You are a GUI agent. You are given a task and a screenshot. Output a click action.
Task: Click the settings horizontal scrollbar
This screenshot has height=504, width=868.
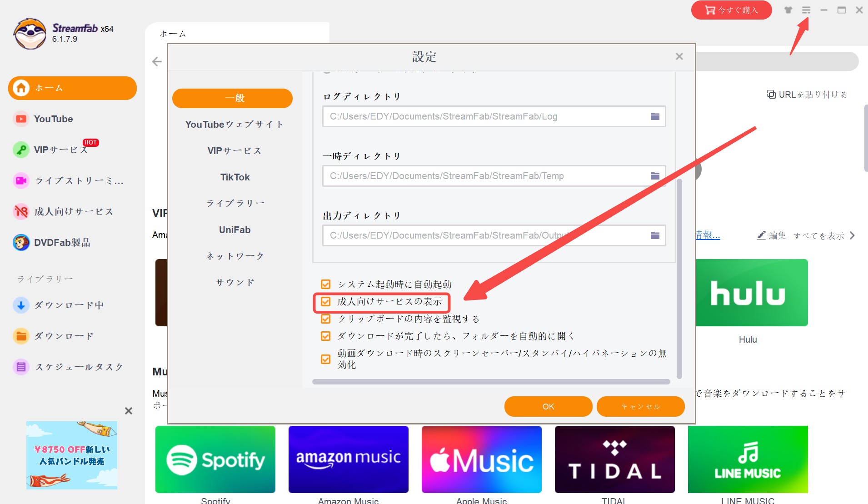tap(491, 382)
